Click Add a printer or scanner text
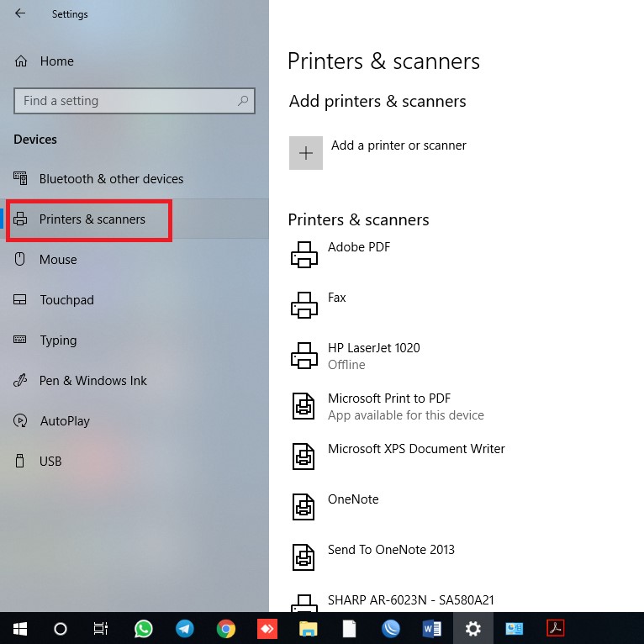This screenshot has width=644, height=644. pos(399,145)
